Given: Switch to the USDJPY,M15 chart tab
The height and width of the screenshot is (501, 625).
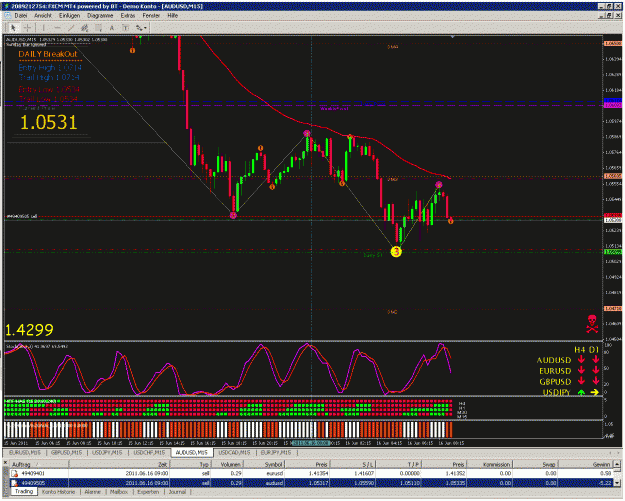Looking at the screenshot, I should [107, 452].
